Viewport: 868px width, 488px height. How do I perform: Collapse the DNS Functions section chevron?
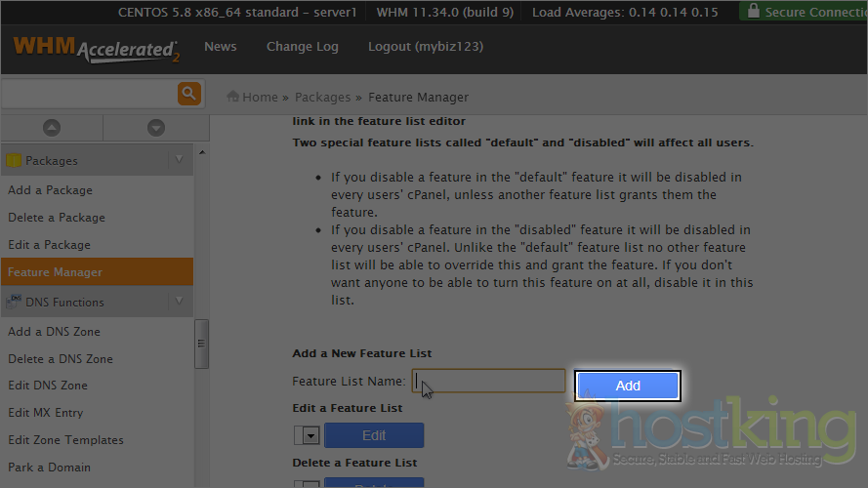pos(178,302)
